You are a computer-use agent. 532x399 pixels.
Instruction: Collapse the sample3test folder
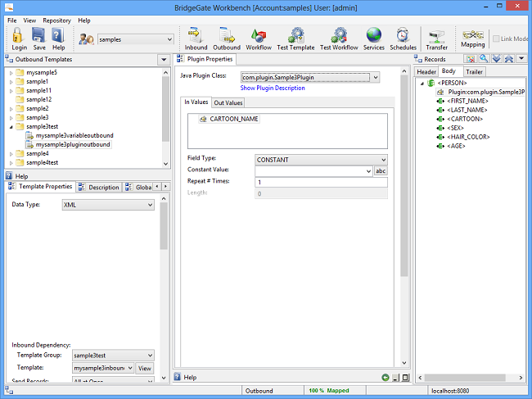(11, 127)
